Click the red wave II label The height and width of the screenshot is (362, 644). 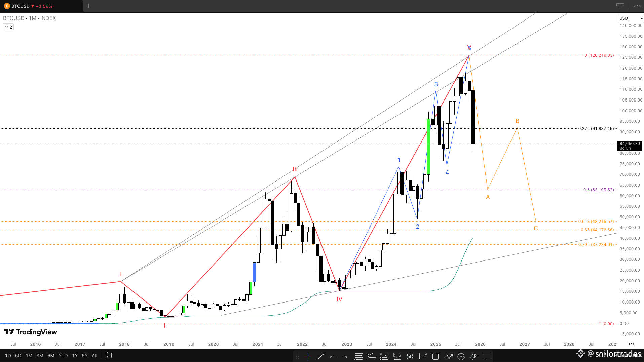coord(165,326)
